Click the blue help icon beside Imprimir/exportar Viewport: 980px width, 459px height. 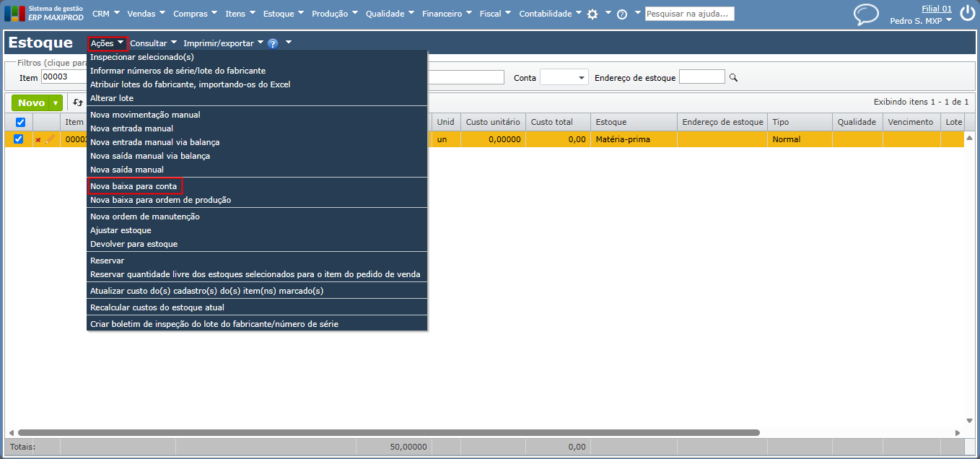273,43
